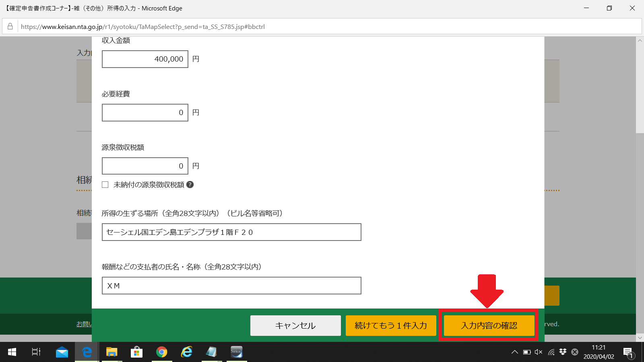
Task: Launch Google Chrome from the taskbar
Action: point(161,352)
